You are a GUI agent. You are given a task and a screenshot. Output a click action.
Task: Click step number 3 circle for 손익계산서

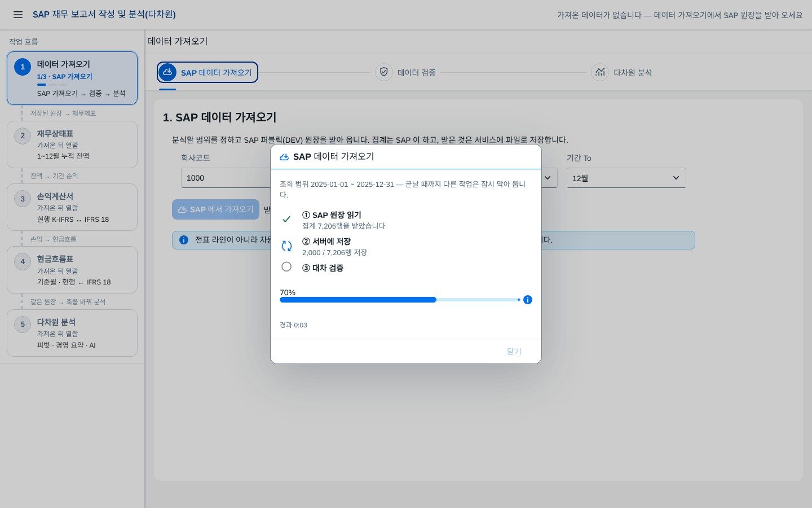point(23,199)
